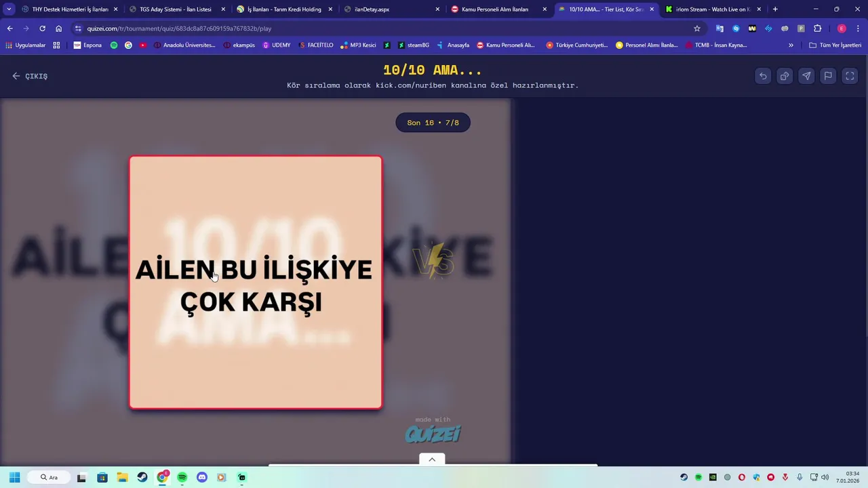Open the Google Translate extension

click(719, 28)
